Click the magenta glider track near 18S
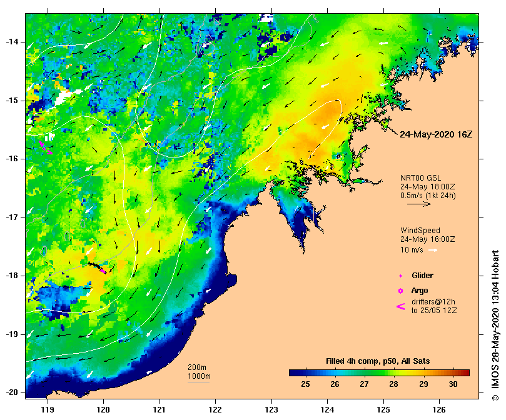506x420 pixels. (103, 271)
